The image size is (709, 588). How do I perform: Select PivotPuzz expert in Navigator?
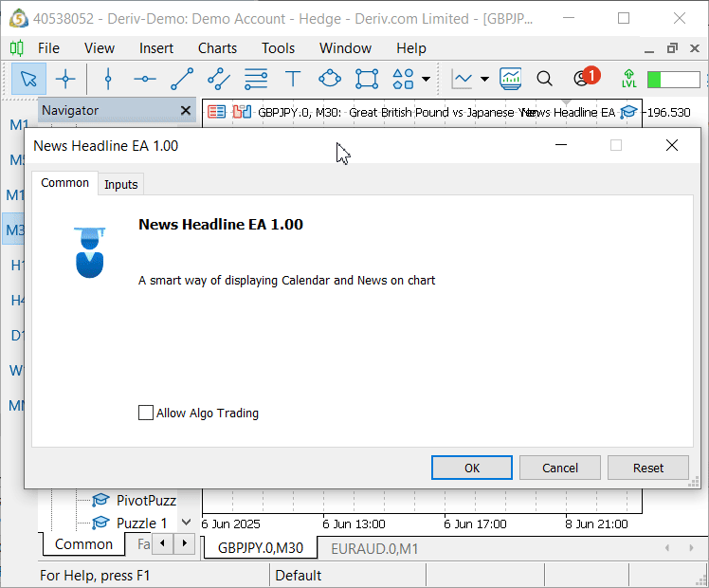pyautogui.click(x=146, y=500)
